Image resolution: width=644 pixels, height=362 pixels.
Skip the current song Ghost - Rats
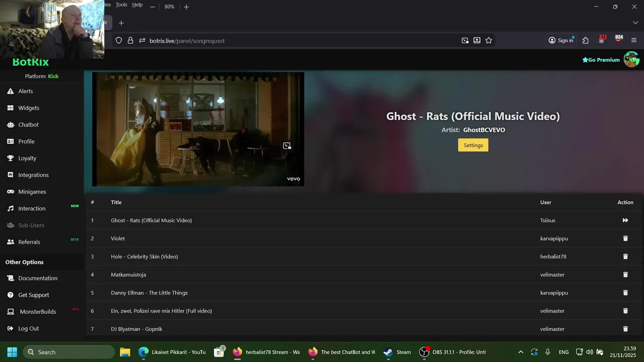(625, 220)
